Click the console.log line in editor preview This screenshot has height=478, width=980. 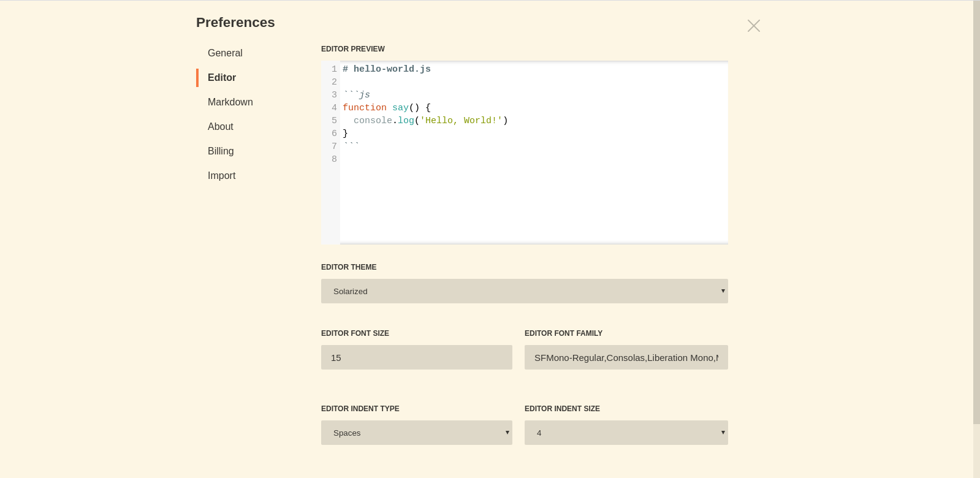click(431, 121)
